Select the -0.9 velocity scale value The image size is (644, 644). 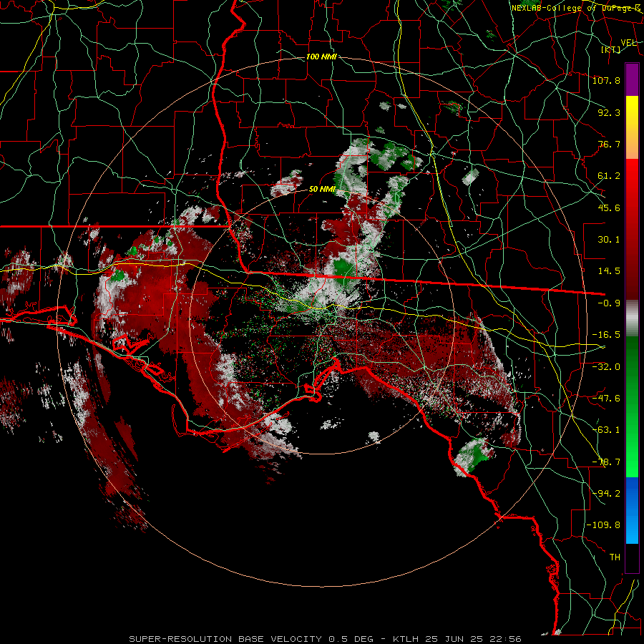[x=609, y=303]
